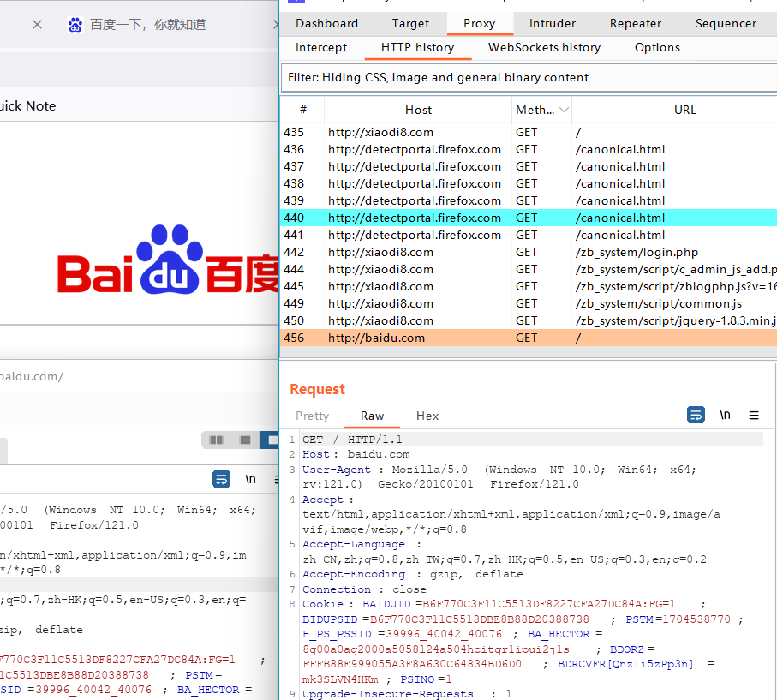
Task: Open the Intercept sub-tab
Action: pos(321,48)
